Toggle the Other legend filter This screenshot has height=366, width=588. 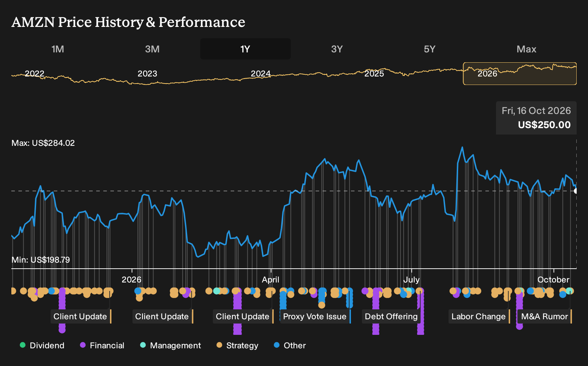tap(290, 345)
